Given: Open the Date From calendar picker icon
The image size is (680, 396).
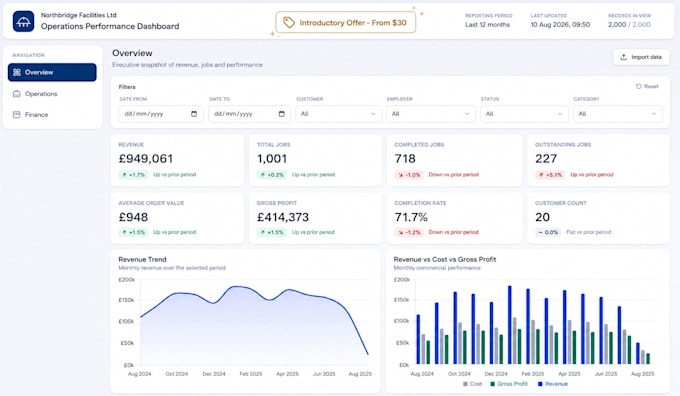Looking at the screenshot, I should click(194, 114).
